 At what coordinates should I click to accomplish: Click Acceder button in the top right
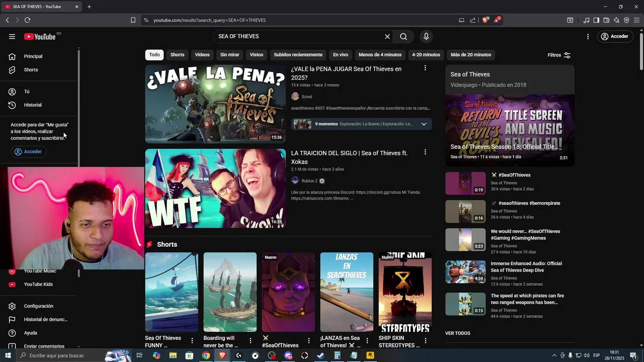coord(615,36)
